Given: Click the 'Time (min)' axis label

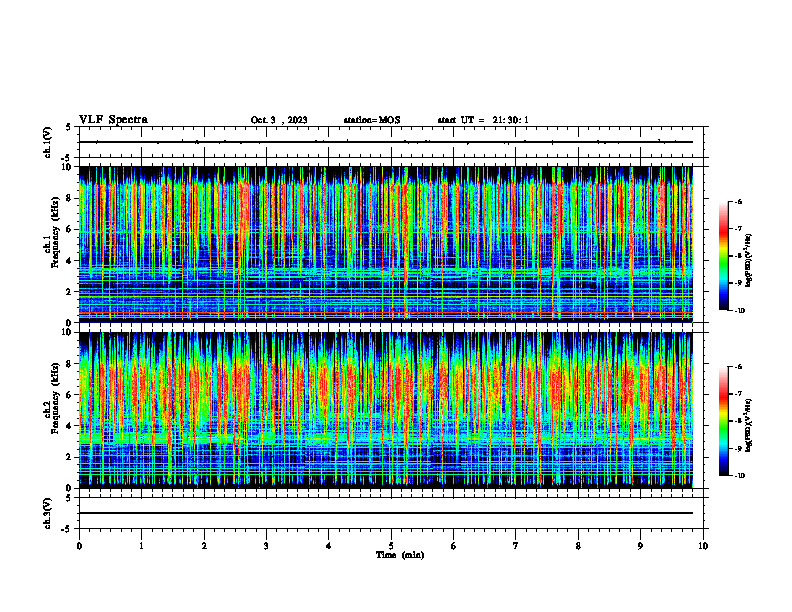Looking at the screenshot, I should [400, 555].
